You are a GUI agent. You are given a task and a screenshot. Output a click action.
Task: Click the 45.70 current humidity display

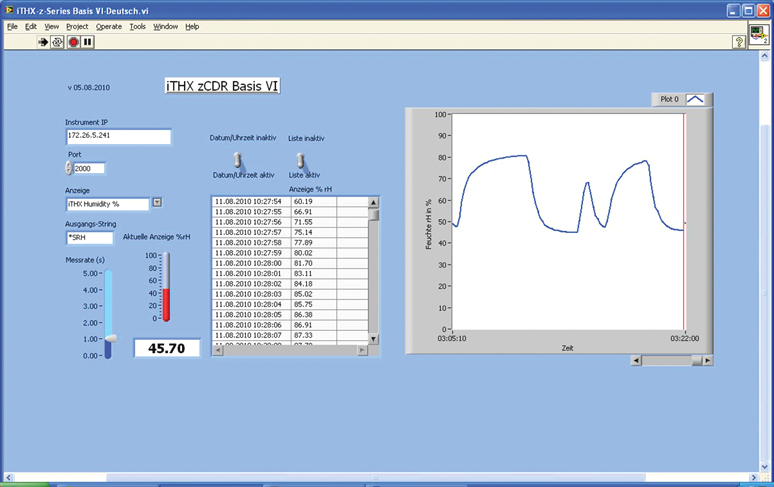(x=167, y=348)
